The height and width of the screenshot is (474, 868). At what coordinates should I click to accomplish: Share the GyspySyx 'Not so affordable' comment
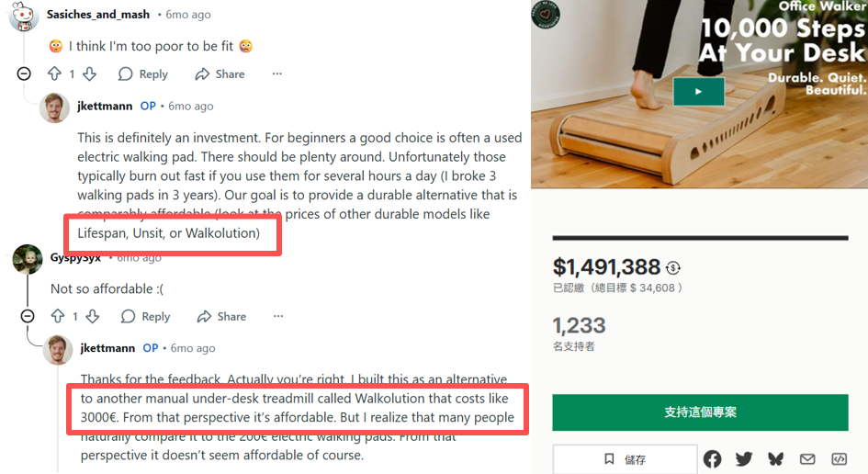pos(221,316)
